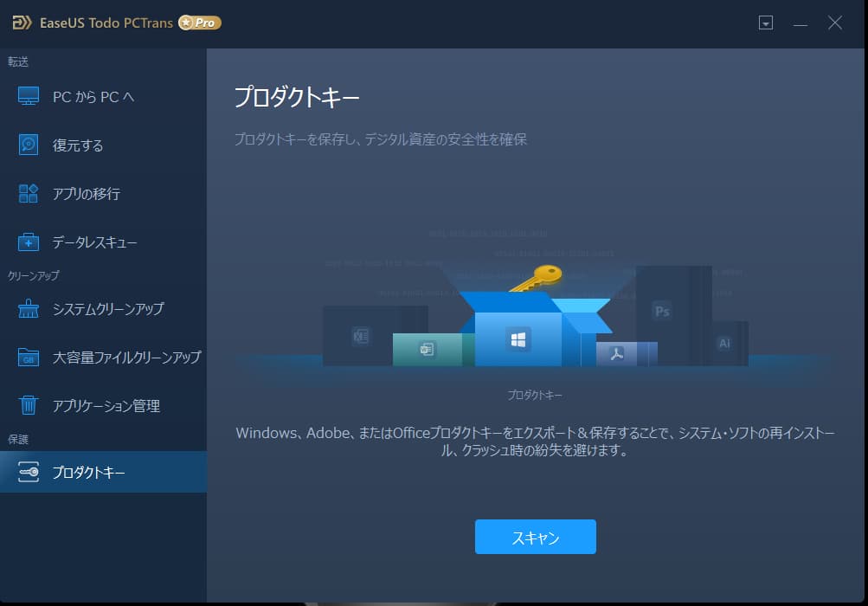Click the Excel icon on dark box
The width and height of the screenshot is (868, 606).
tap(360, 336)
